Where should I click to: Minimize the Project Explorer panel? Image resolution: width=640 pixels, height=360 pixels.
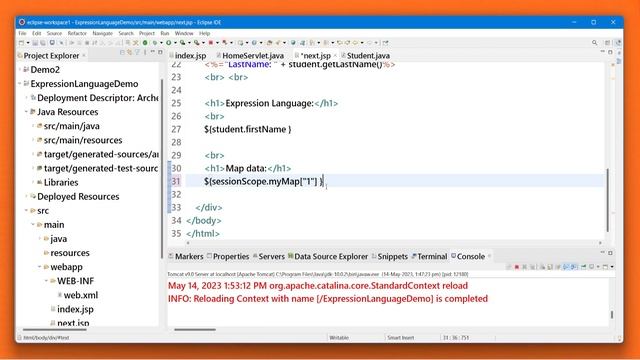coord(153,52)
